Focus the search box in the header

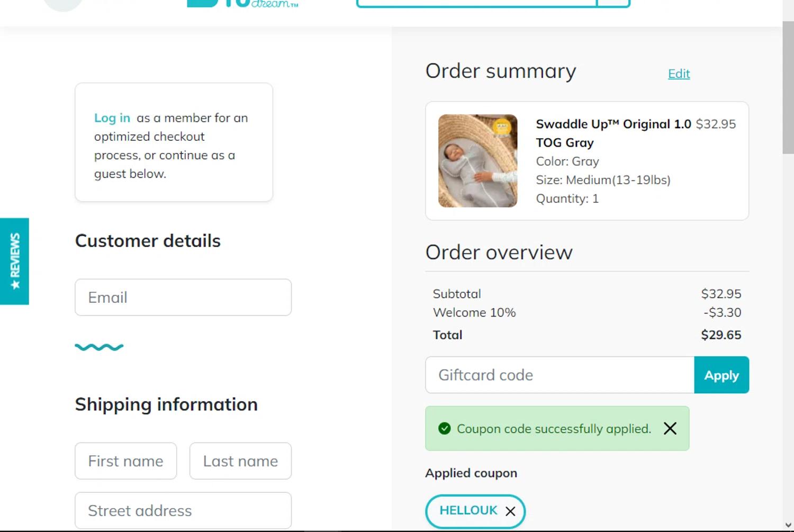click(x=476, y=3)
